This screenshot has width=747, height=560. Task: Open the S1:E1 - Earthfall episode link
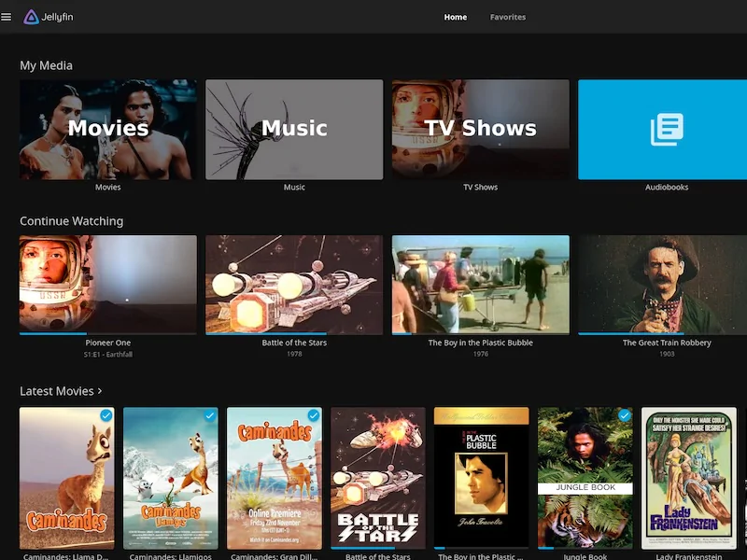108,355
